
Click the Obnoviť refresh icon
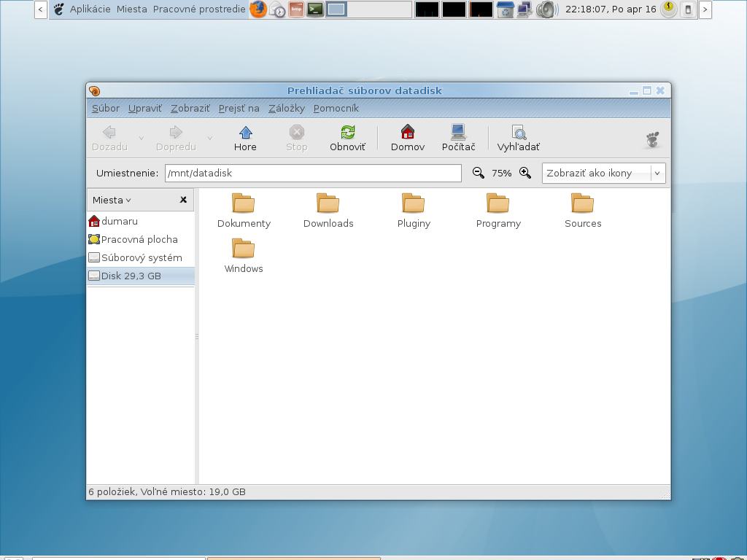347,133
